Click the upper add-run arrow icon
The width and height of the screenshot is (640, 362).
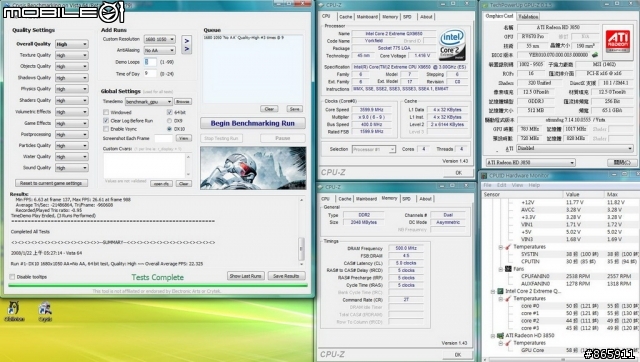coord(187,40)
